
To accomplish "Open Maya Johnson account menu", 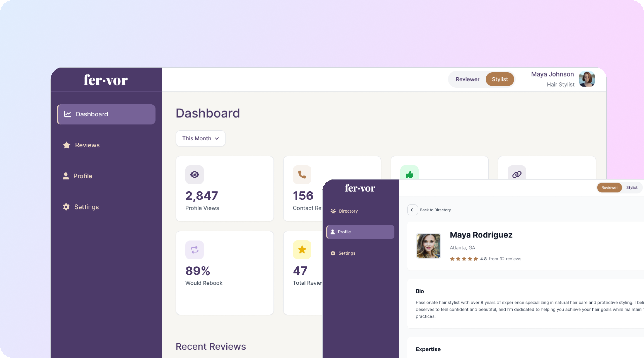I will [587, 79].
